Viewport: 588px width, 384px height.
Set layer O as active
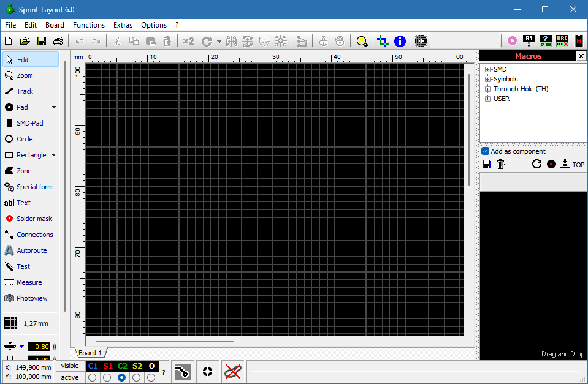pyautogui.click(x=151, y=377)
